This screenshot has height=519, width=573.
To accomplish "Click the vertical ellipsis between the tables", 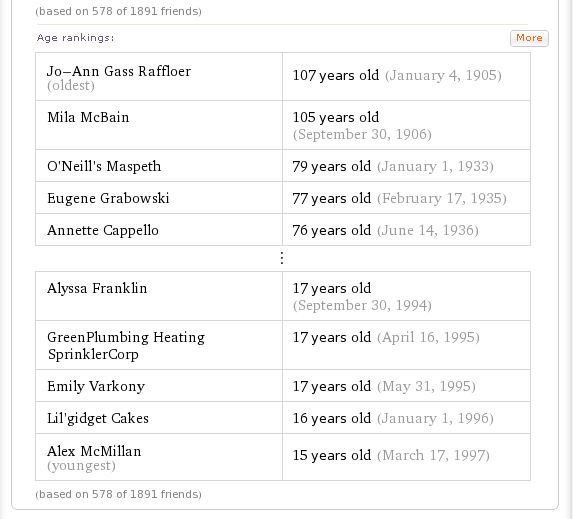I will click(x=282, y=258).
